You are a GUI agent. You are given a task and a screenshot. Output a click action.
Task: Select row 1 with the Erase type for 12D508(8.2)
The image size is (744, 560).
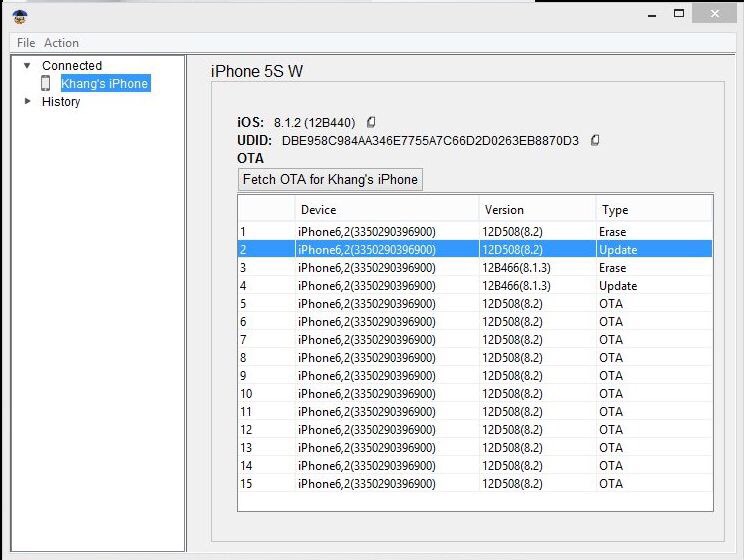pos(475,232)
